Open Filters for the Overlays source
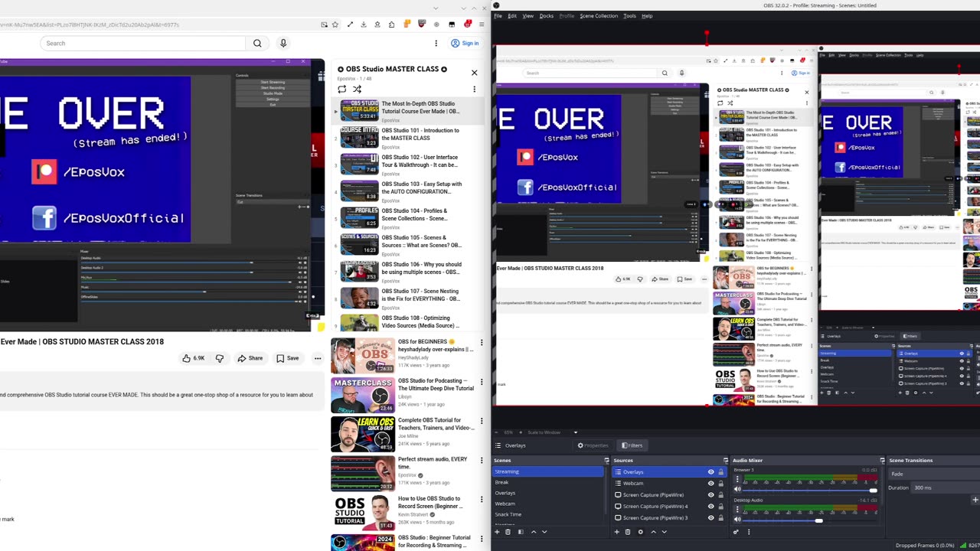The height and width of the screenshot is (551, 980). (632, 445)
